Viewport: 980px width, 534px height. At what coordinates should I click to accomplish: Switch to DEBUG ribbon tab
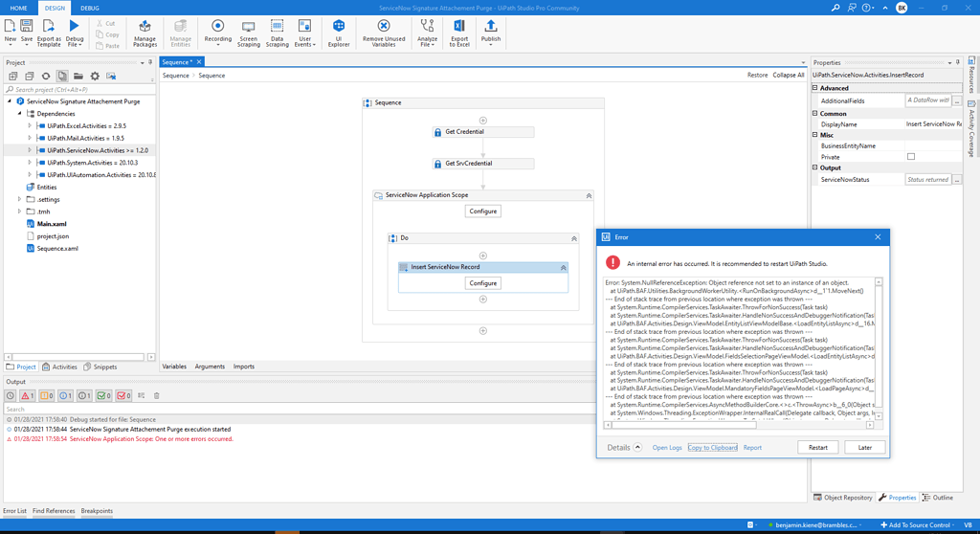89,8
